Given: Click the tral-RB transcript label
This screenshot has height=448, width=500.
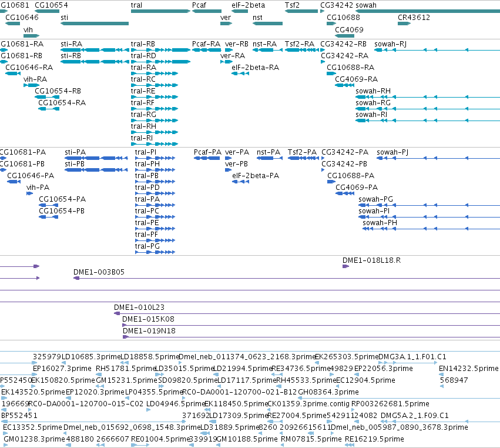Looking at the screenshot, I should click(x=143, y=44).
